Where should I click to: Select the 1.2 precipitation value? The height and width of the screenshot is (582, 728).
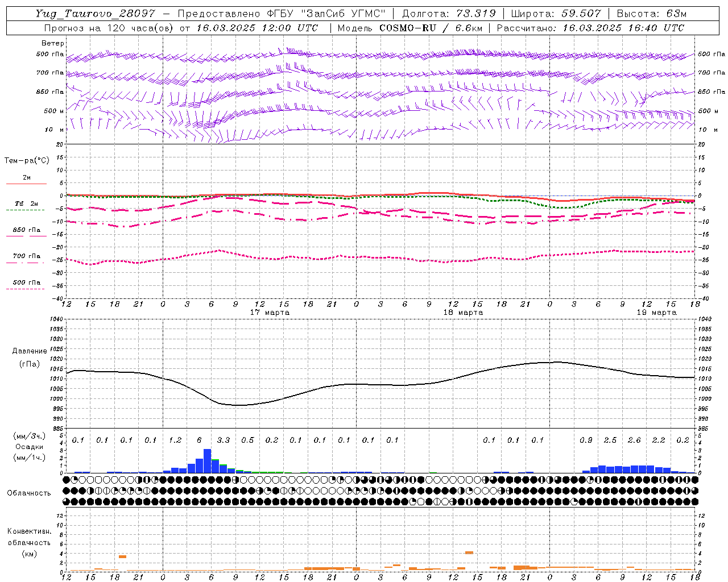click(x=175, y=440)
